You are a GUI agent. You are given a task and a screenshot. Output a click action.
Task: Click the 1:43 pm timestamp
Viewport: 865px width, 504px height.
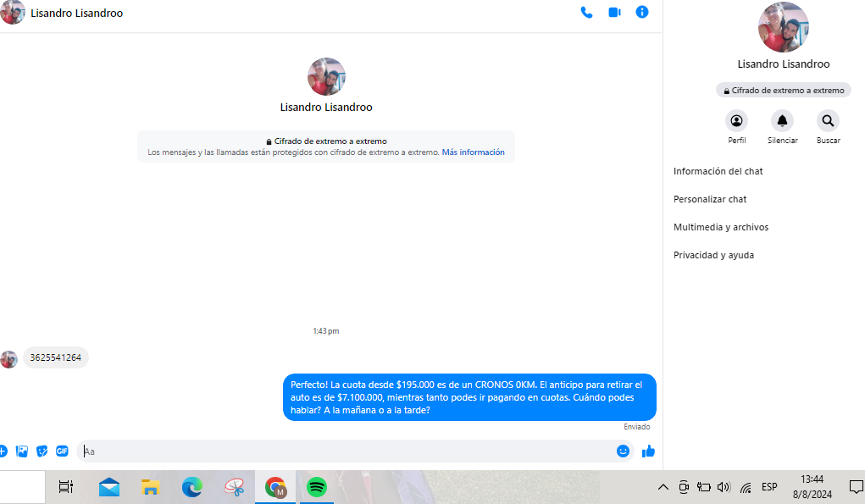[326, 331]
